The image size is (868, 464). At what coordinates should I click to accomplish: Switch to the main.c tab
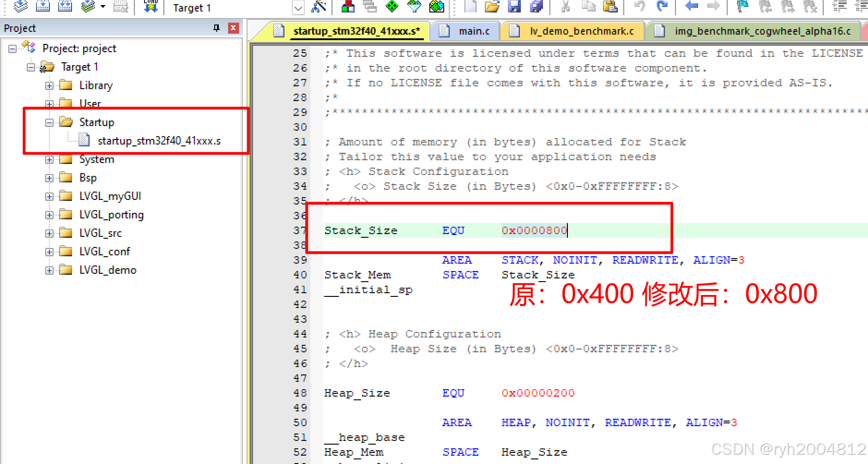(x=474, y=31)
